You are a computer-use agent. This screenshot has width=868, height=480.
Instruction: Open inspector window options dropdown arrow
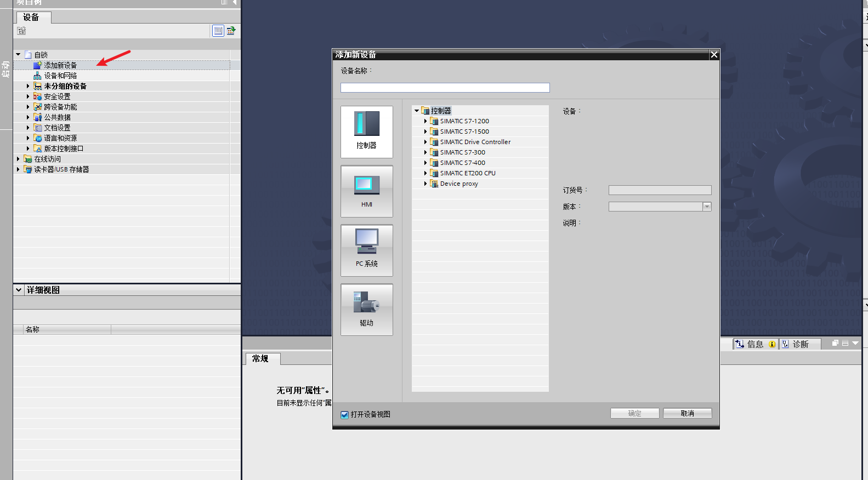click(x=855, y=343)
